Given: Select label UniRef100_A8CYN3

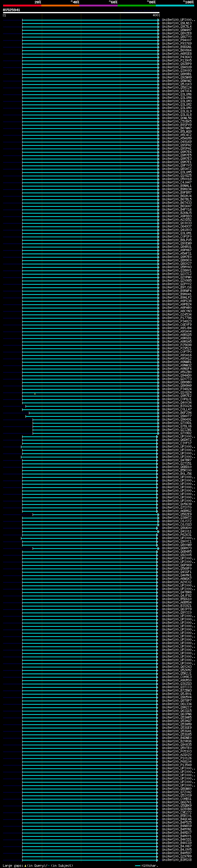Looking at the screenshot, I should [x=177, y=311].
